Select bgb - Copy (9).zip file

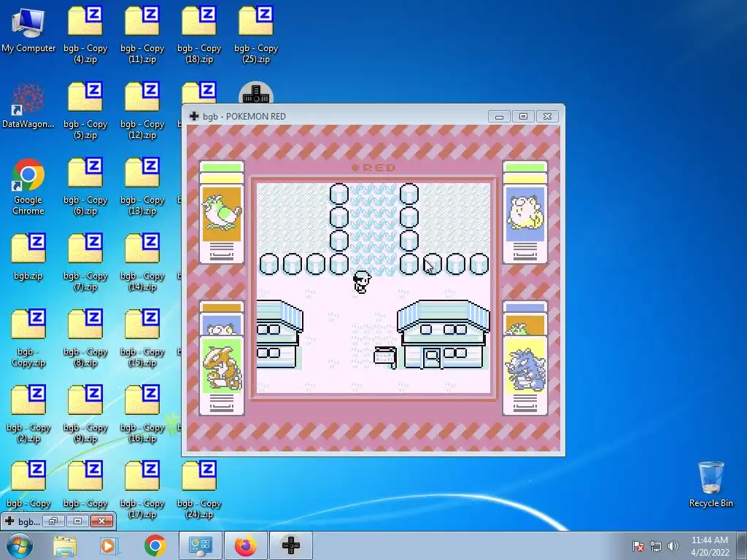pos(85,414)
